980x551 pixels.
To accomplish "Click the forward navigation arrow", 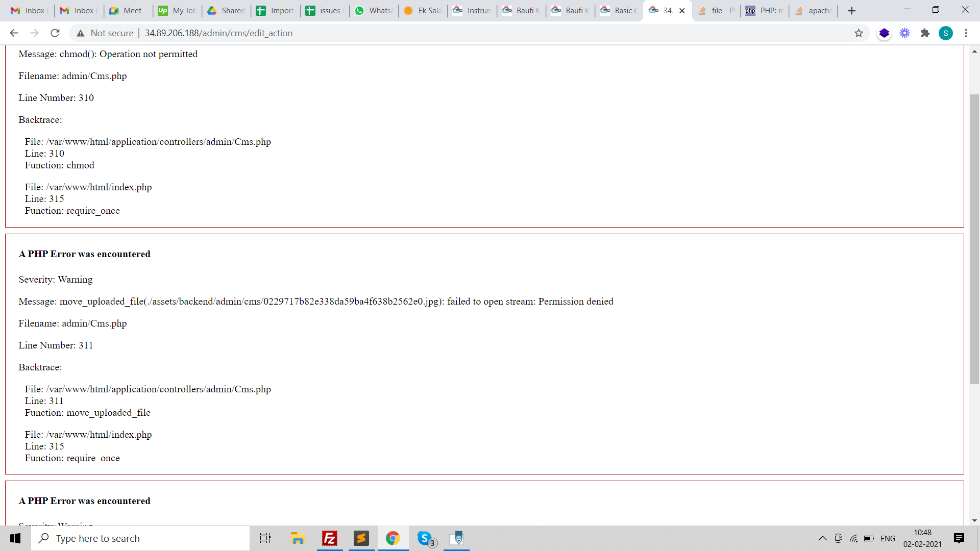I will tap(34, 33).
